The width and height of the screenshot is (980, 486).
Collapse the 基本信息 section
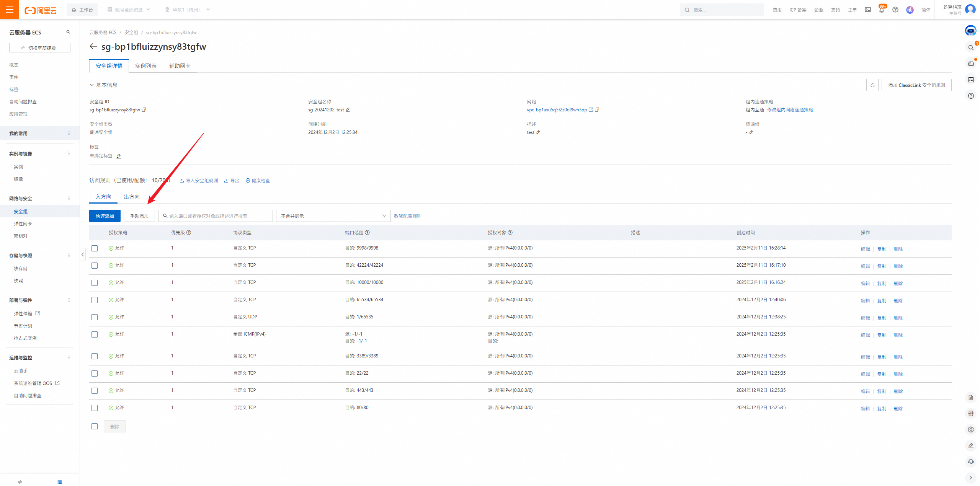tap(92, 85)
